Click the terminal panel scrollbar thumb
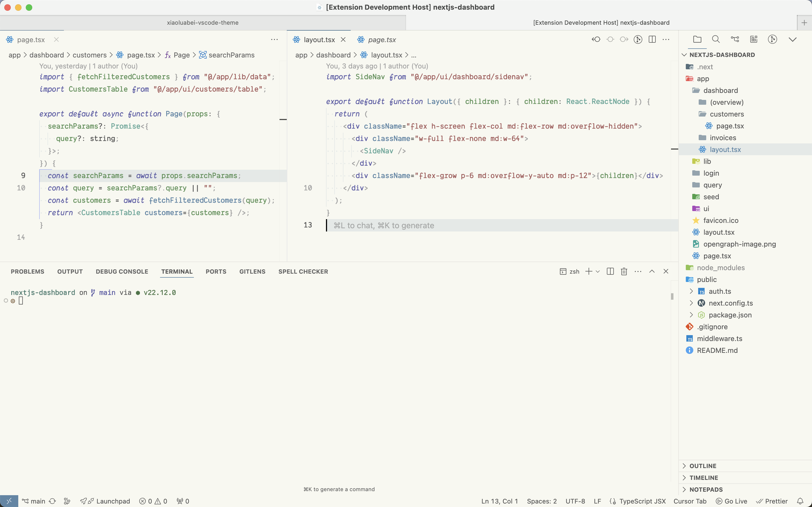 click(x=672, y=296)
